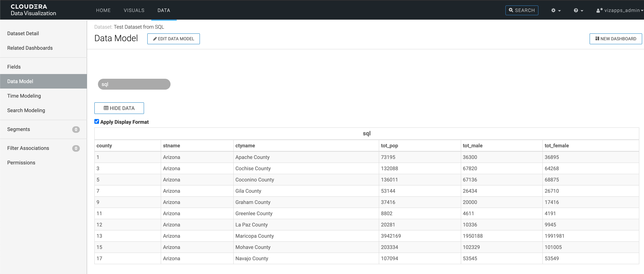Click the Segments count badge
The height and width of the screenshot is (274, 644).
(76, 130)
